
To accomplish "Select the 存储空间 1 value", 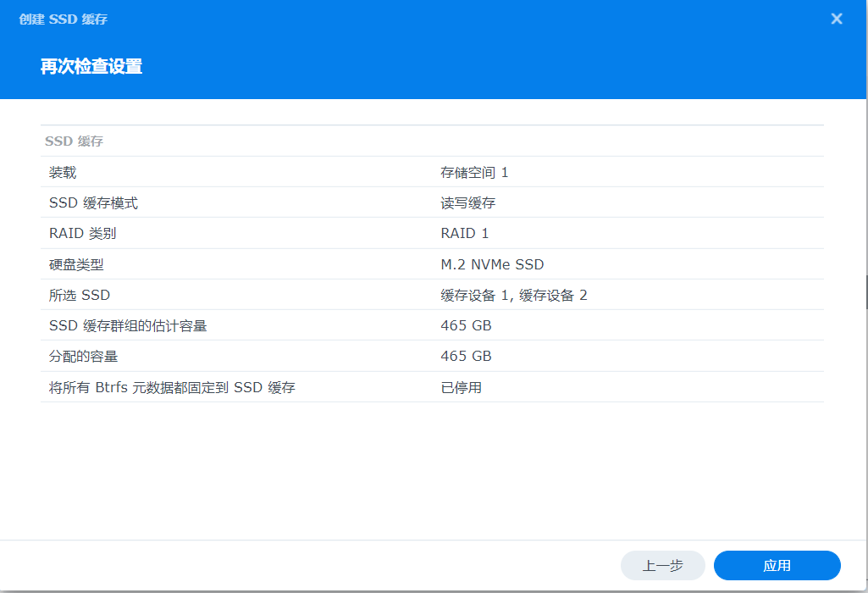I will click(x=474, y=173).
